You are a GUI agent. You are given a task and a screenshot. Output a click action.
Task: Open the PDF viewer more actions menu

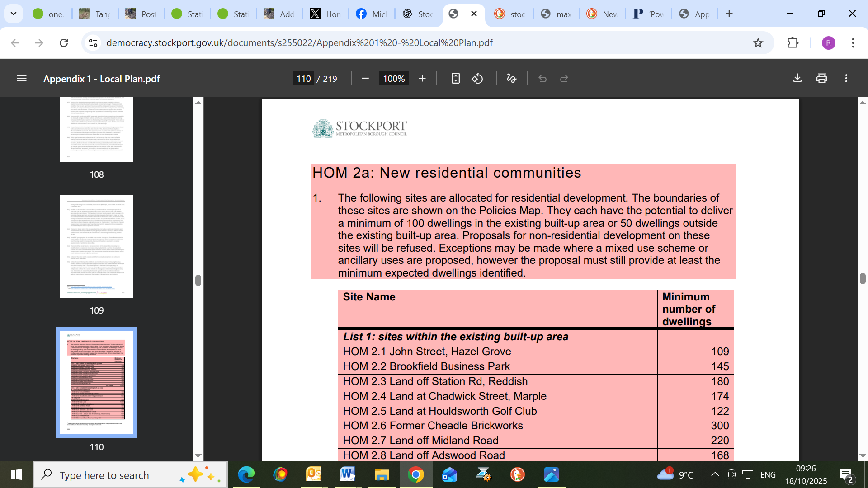pos(846,79)
